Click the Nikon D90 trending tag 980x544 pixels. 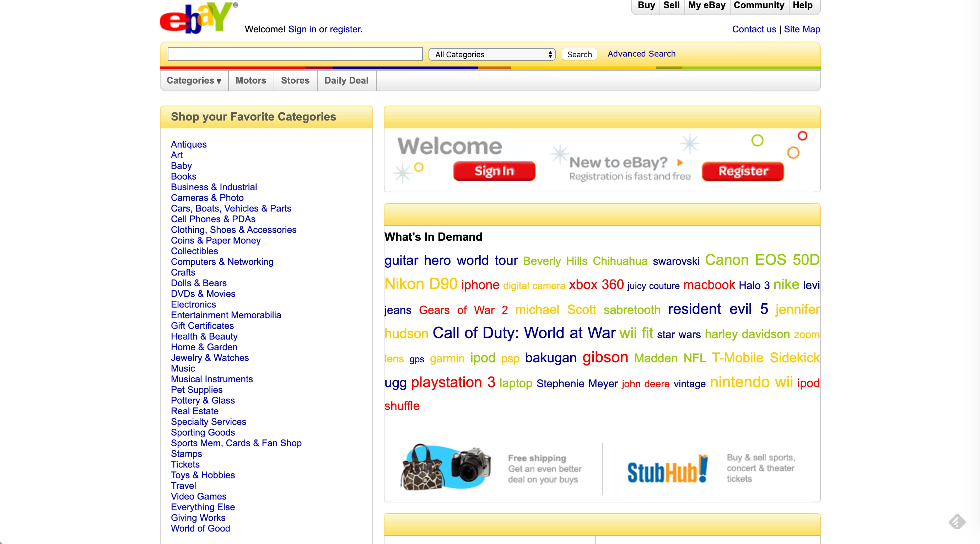pyautogui.click(x=420, y=284)
